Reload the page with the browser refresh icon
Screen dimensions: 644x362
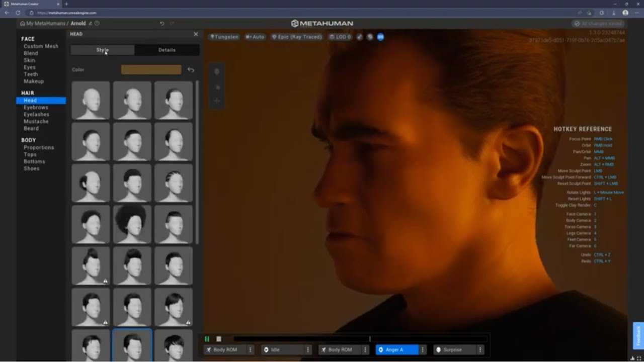point(18,13)
